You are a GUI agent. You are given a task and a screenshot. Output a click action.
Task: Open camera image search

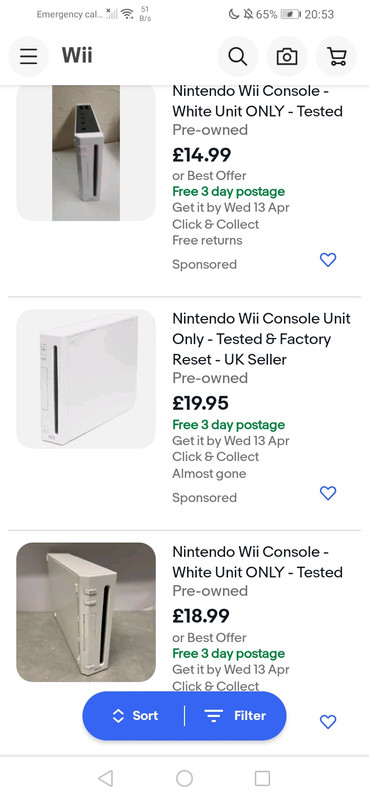287,56
